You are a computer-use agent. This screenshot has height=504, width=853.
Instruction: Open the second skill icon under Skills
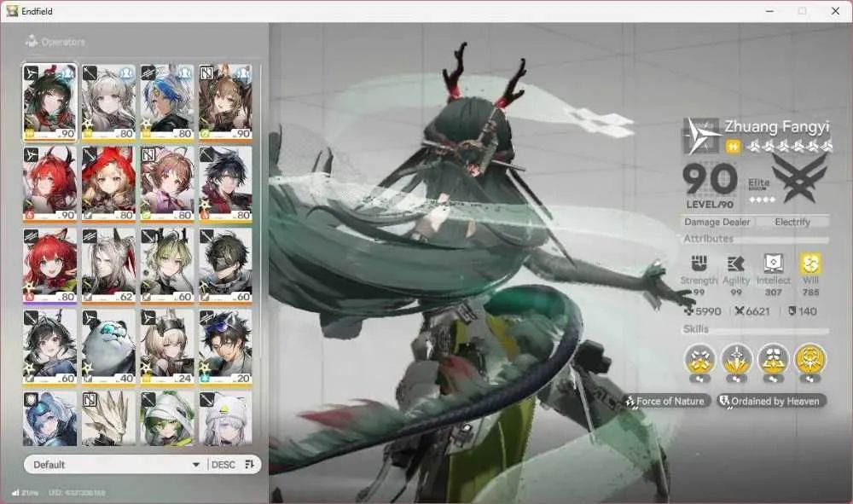point(737,358)
